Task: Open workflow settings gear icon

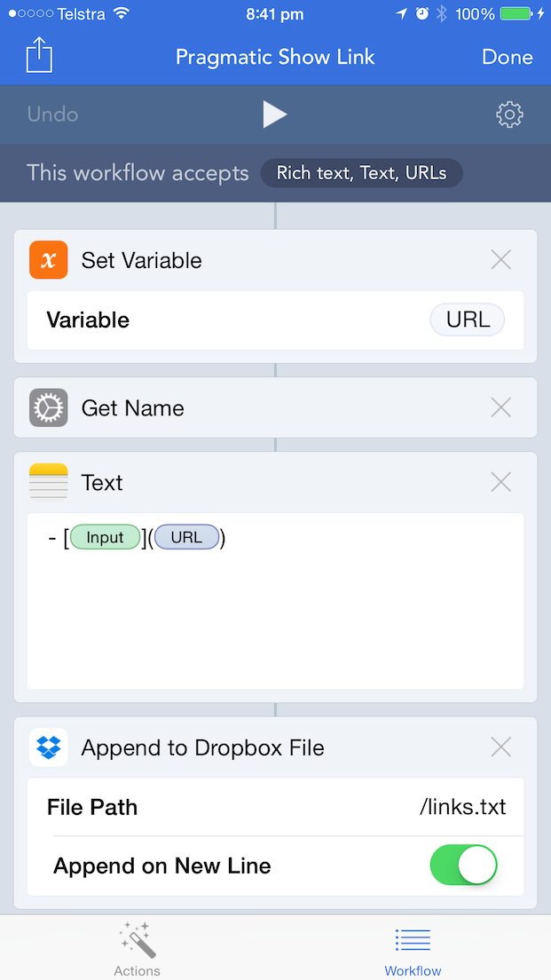Action: [x=509, y=115]
